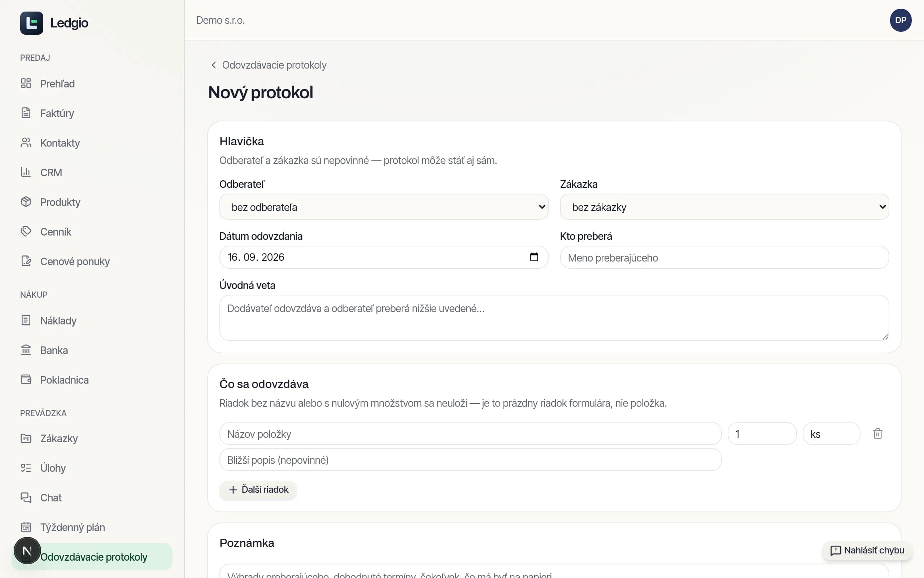Viewport: 924px width, 578px height.
Task: Click the Týždenný plán calendar icon
Action: (26, 527)
